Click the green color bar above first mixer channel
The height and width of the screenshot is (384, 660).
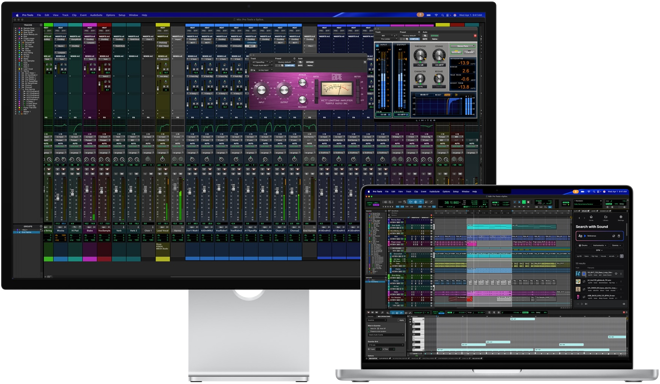(48, 25)
